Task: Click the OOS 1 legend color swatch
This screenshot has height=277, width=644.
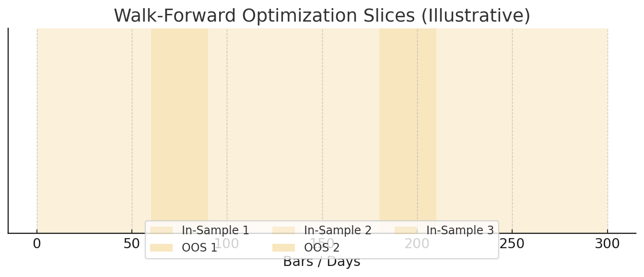Action: pyautogui.click(x=161, y=248)
